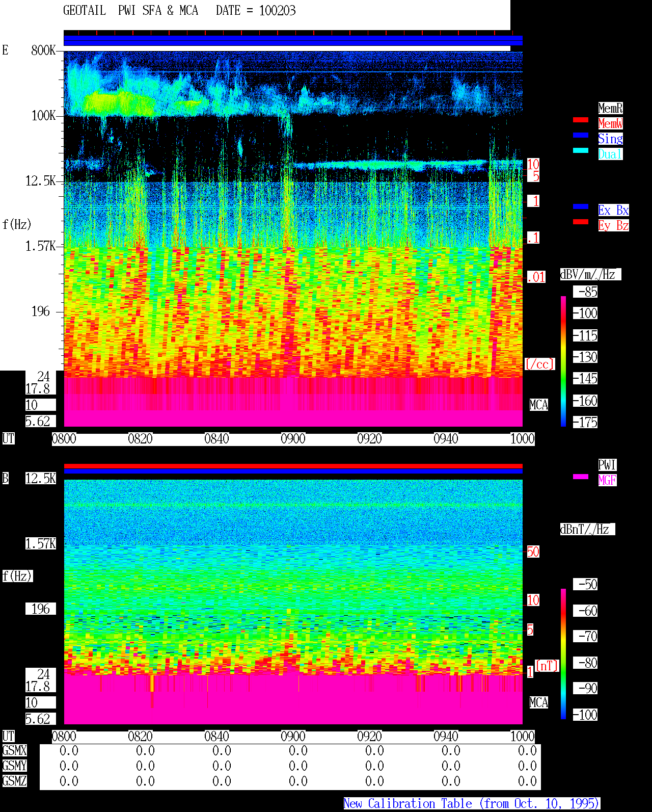The height and width of the screenshot is (812, 652).
Task: Click the 0820 UT tick on the upper time axis
Action: coord(140,439)
